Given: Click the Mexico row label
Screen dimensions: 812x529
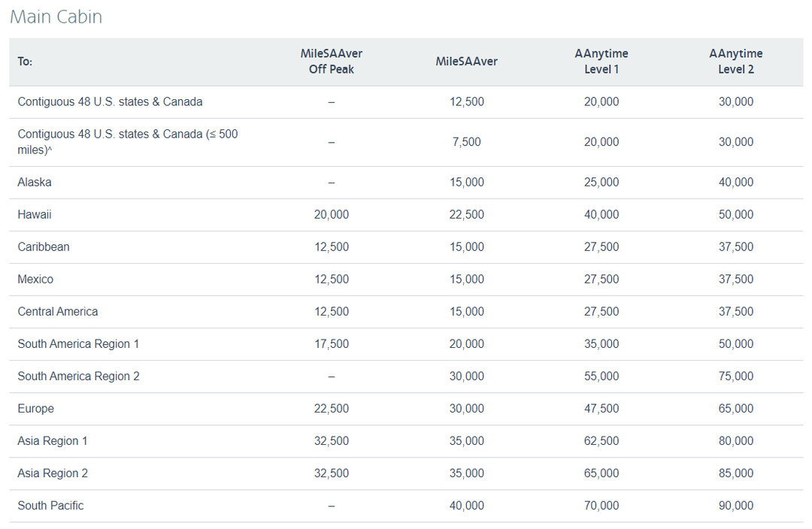Looking at the screenshot, I should [35, 279].
